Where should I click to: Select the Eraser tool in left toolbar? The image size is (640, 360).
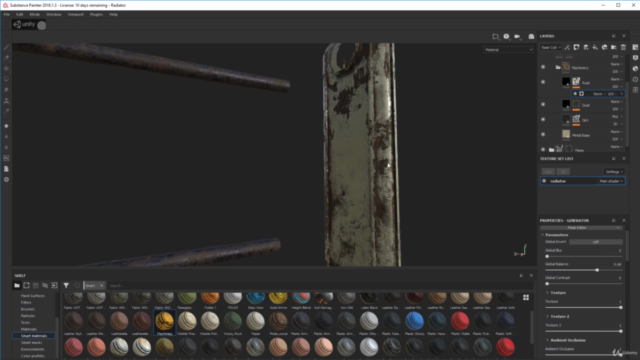point(7,58)
